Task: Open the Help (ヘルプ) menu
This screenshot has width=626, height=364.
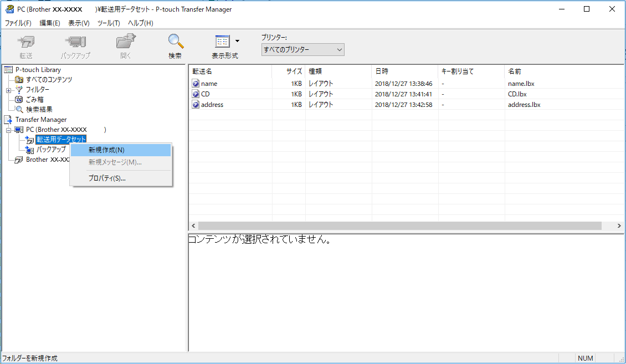Action: (x=141, y=23)
